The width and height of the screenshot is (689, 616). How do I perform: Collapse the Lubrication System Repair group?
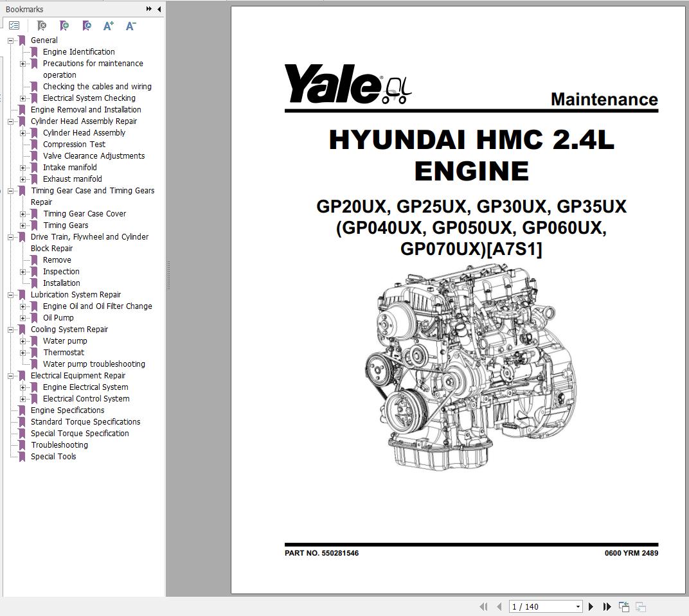[x=10, y=295]
